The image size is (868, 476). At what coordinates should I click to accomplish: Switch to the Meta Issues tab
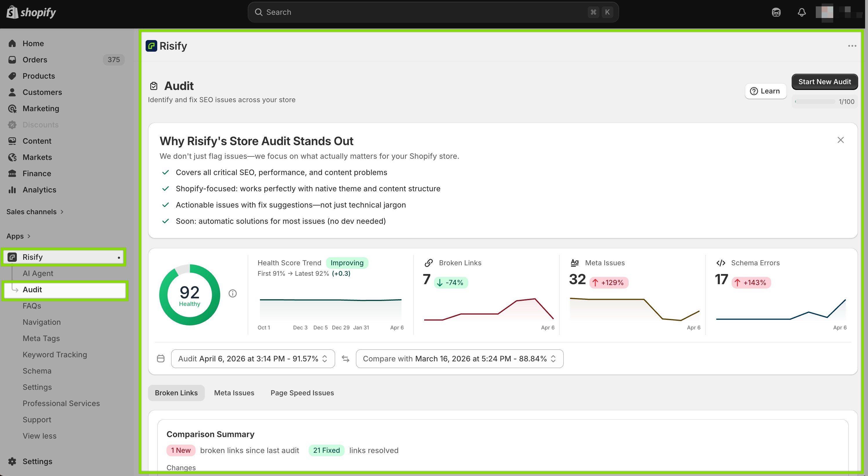pos(234,393)
